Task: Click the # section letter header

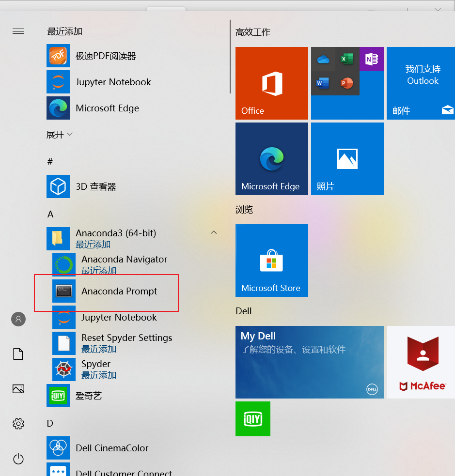Action: 50,162
